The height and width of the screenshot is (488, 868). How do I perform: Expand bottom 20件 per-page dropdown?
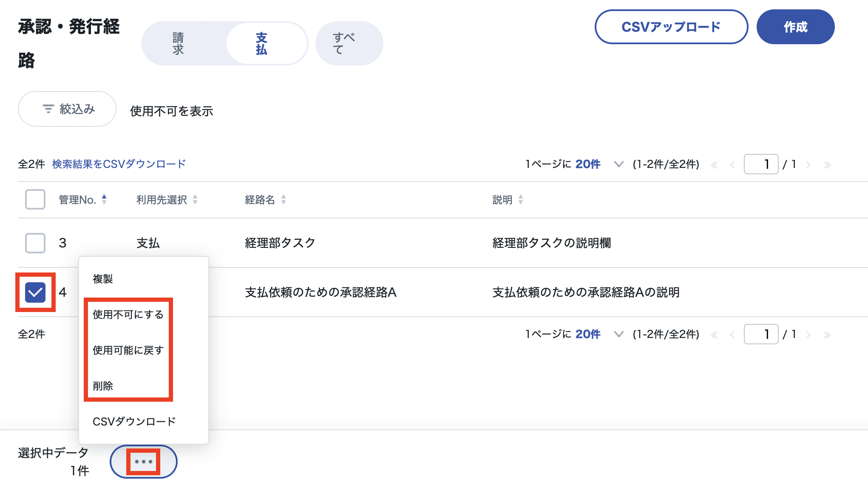pos(618,334)
